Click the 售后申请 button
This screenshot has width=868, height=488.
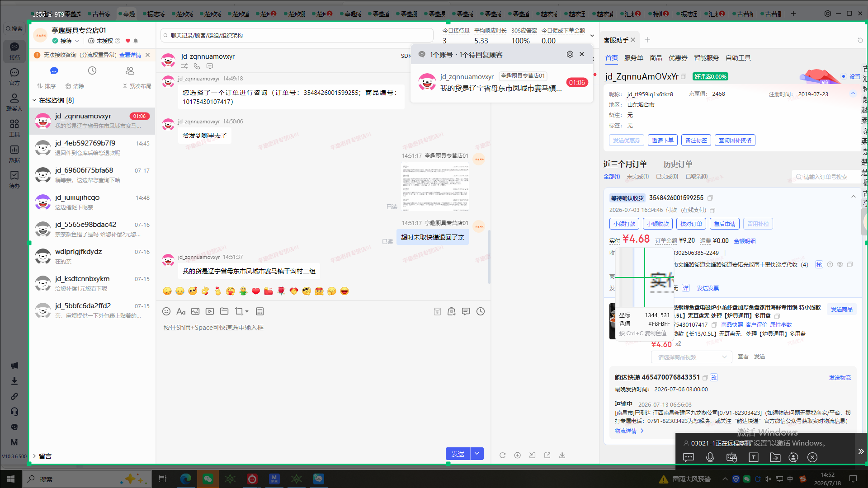(724, 224)
